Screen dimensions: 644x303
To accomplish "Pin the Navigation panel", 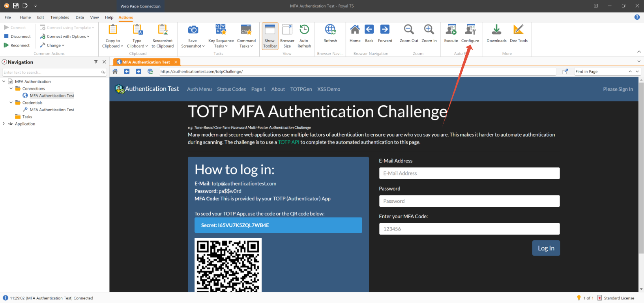I will [x=95, y=62].
